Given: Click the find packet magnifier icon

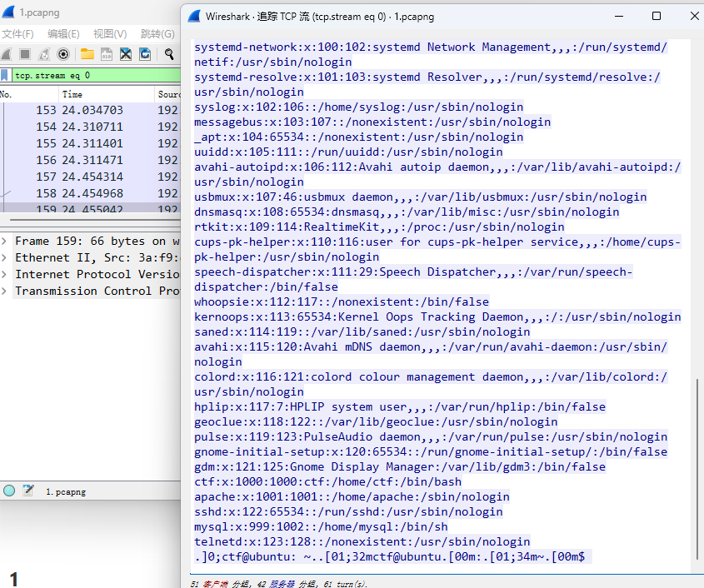Looking at the screenshot, I should coord(169,54).
